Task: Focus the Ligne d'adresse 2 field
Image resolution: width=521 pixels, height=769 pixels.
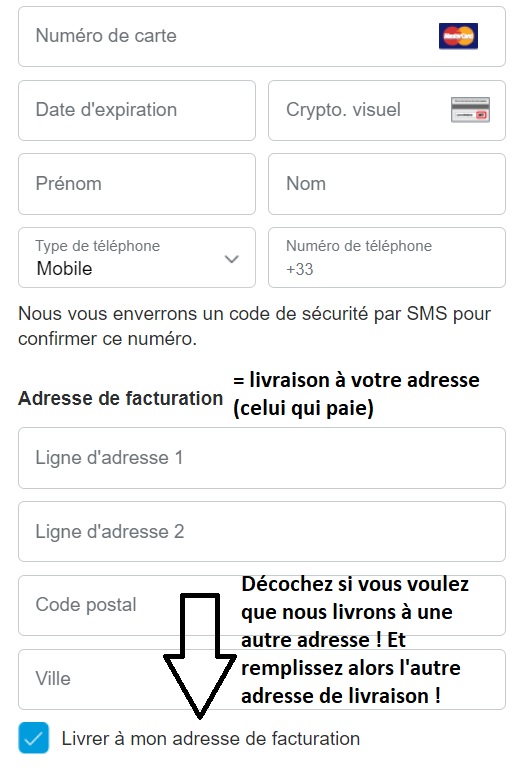Action: [261, 532]
